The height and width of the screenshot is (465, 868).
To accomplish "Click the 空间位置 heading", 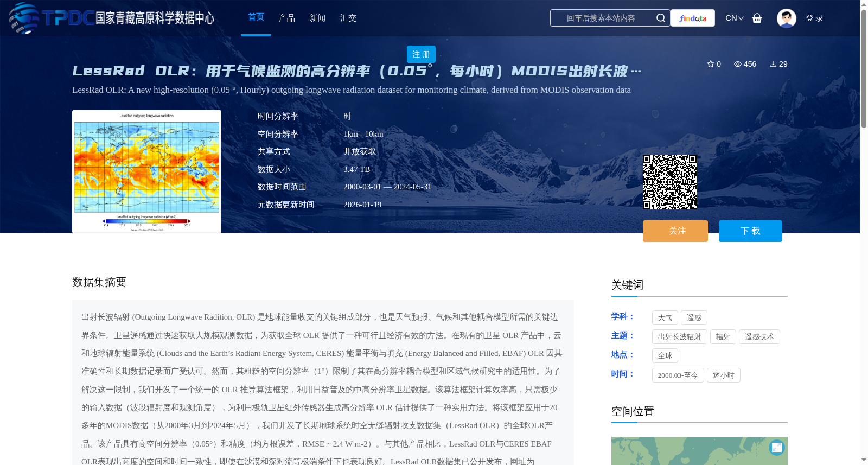I will coord(633,411).
